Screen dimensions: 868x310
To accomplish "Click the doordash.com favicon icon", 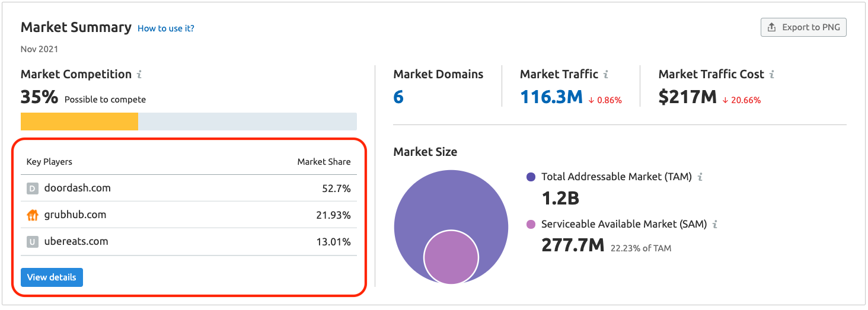I will (x=33, y=188).
